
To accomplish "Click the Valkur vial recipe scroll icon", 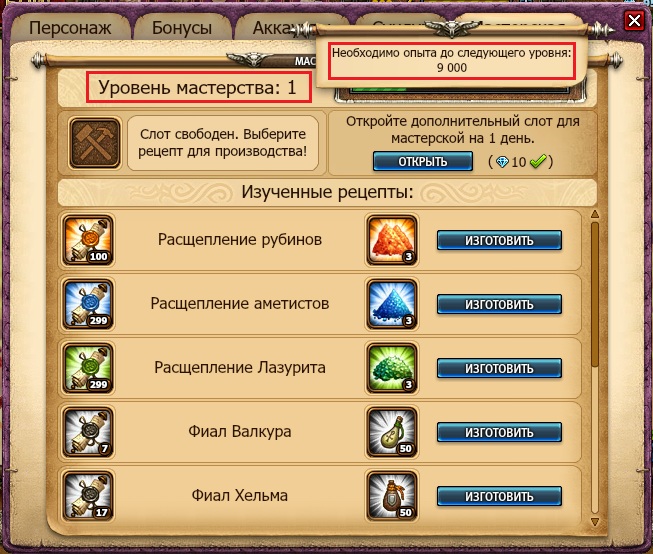I will [x=88, y=432].
